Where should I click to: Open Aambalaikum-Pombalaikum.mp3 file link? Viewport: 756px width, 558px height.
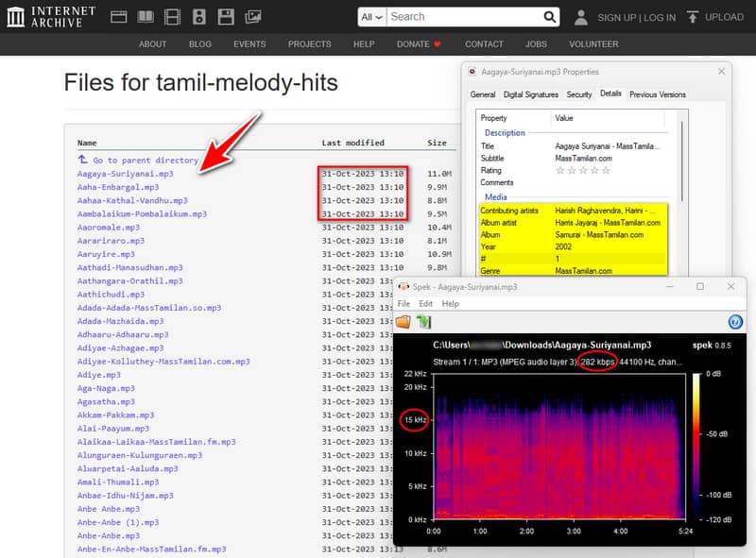143,214
